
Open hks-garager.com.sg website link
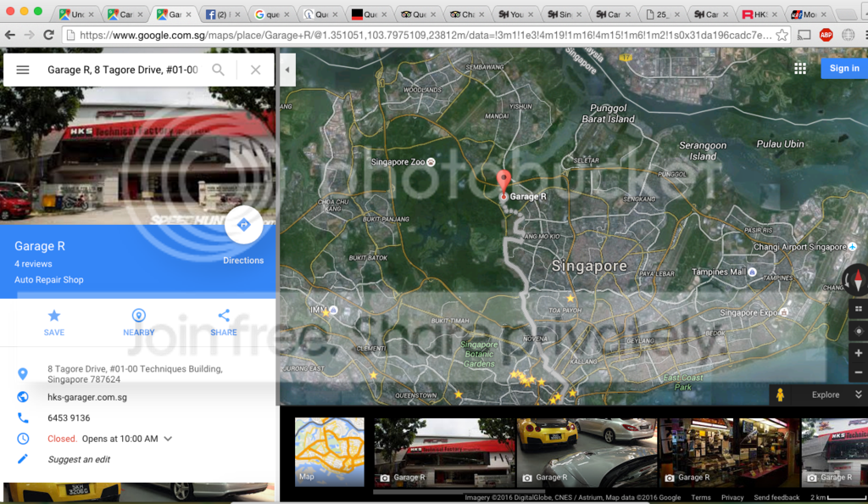click(x=87, y=397)
